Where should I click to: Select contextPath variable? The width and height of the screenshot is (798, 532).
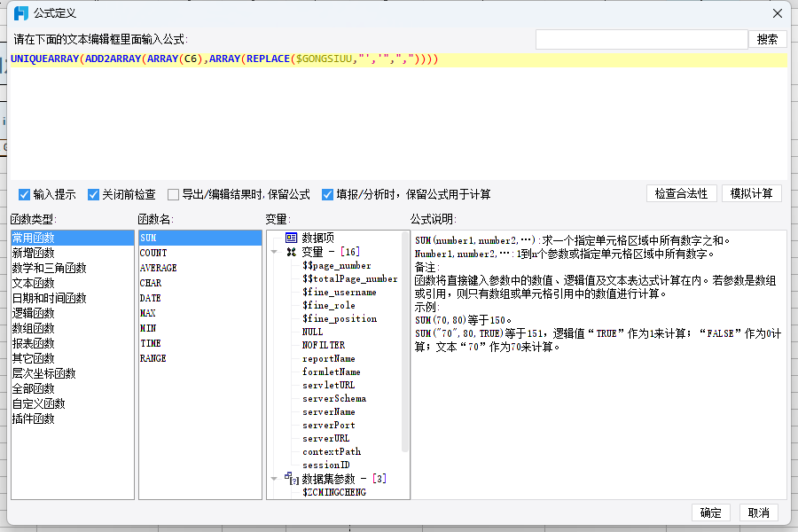click(332, 451)
